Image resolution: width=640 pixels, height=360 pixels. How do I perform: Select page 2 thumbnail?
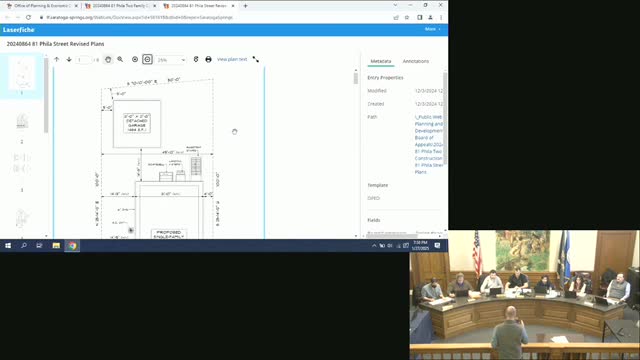point(22,121)
